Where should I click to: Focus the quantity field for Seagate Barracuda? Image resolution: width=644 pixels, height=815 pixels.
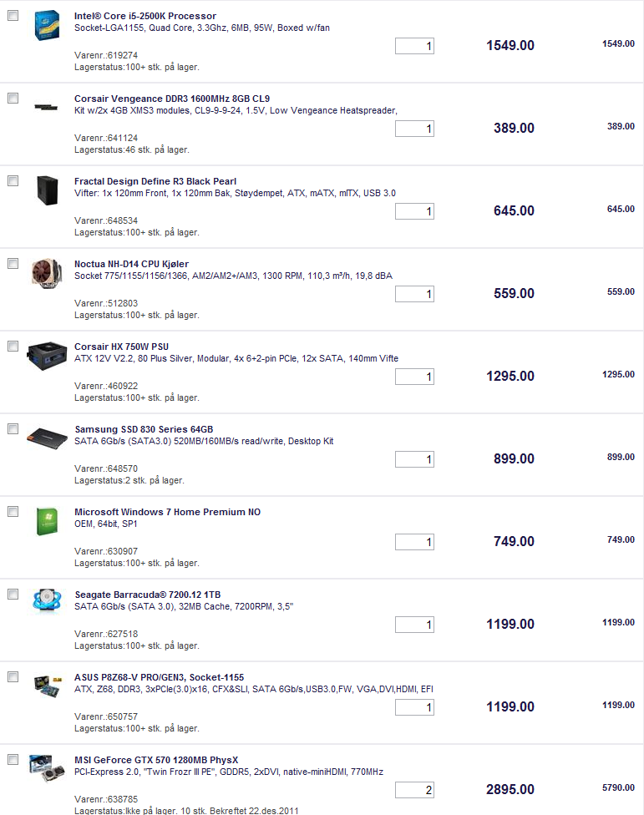(414, 625)
